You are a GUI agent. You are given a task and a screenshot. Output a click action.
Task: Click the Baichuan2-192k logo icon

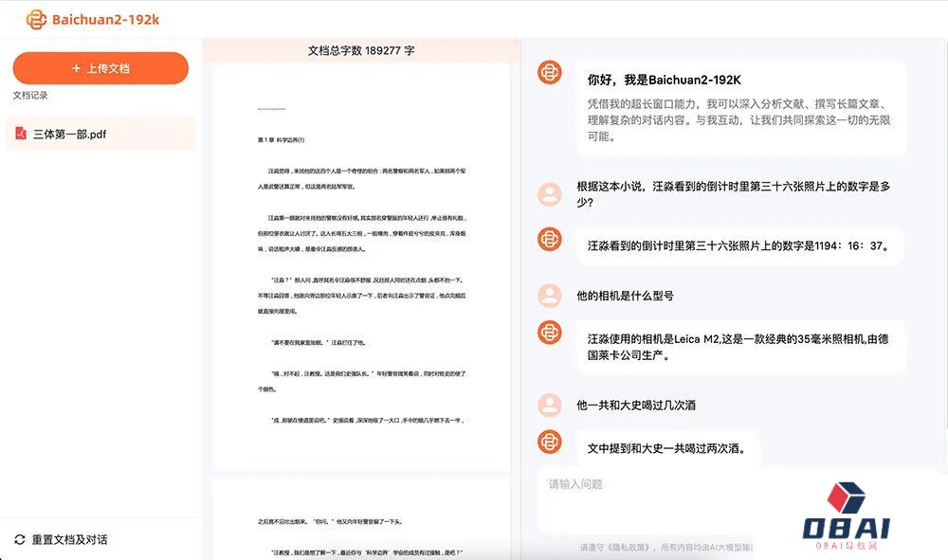tap(36, 19)
